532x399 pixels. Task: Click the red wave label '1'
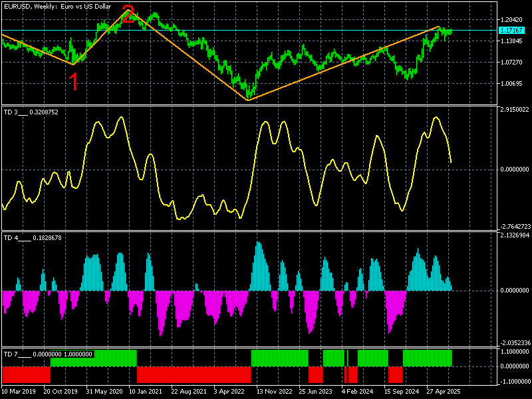pyautogui.click(x=74, y=82)
